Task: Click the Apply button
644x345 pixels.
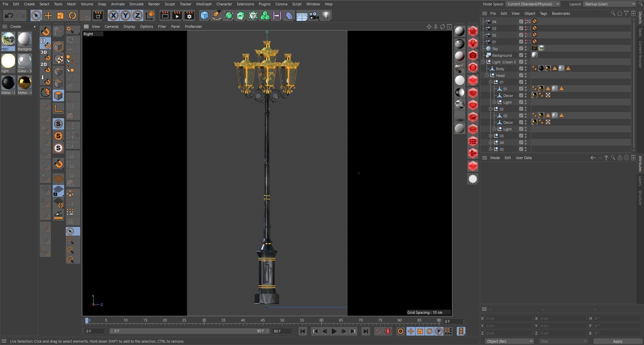Action: (618, 341)
